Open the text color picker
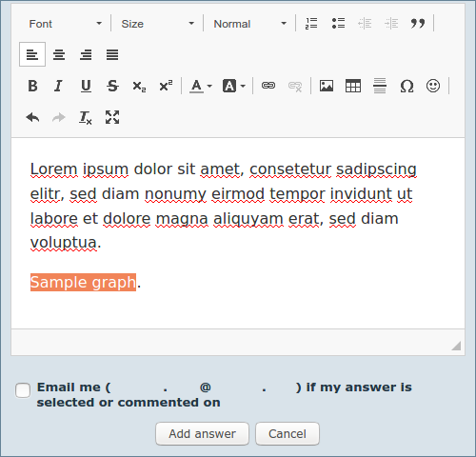 (201, 86)
